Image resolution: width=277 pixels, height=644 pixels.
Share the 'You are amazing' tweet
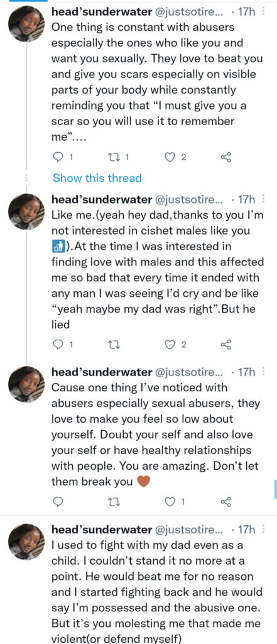coord(226,501)
